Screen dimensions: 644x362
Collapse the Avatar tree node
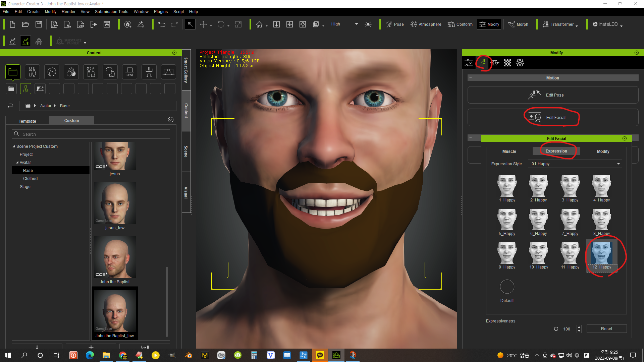[17, 163]
